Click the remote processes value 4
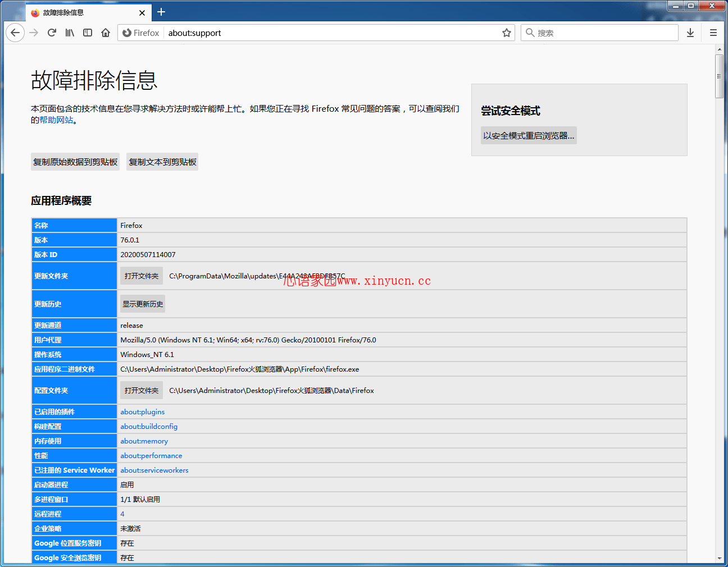Screen dimensions: 728x567 (122, 514)
